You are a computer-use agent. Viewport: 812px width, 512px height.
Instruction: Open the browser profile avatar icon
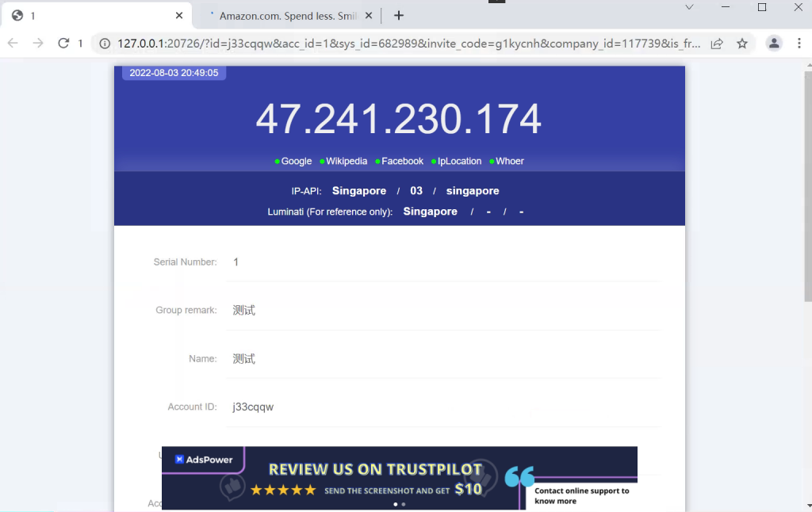[x=774, y=44]
